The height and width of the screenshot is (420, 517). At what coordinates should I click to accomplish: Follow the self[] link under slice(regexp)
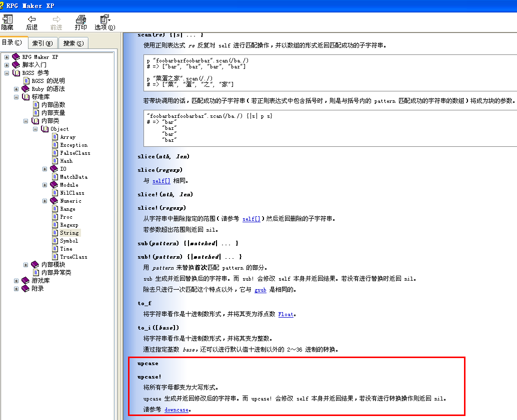161,181
